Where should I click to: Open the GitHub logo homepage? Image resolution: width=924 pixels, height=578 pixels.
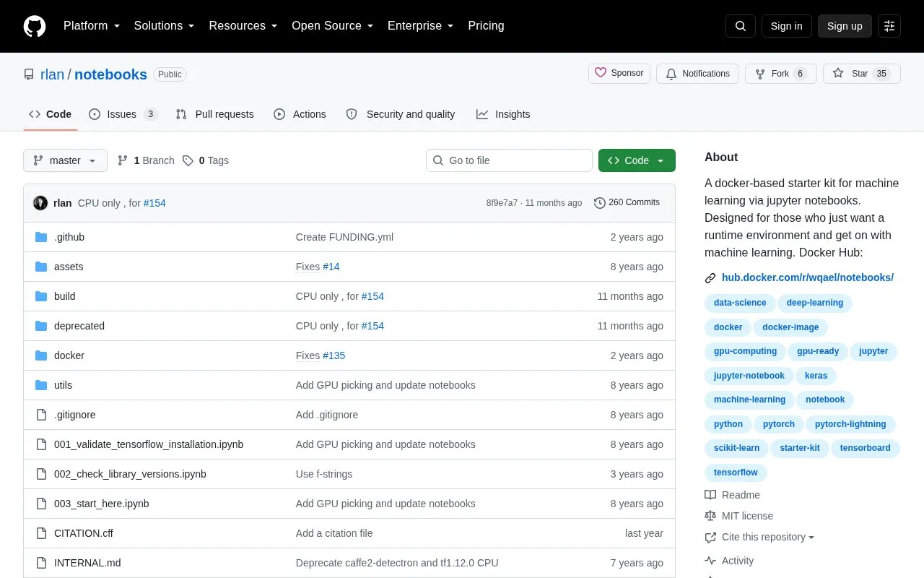[35, 26]
